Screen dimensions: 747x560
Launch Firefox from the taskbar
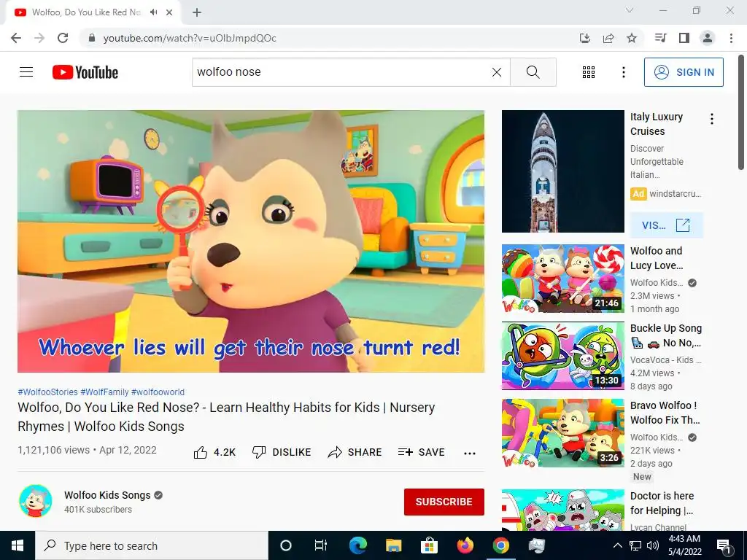coord(465,545)
